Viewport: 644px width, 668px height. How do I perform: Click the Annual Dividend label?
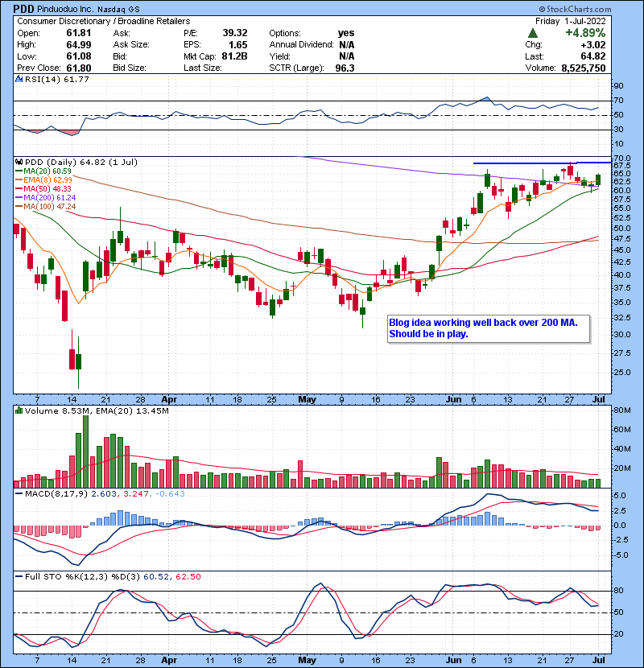[x=301, y=44]
